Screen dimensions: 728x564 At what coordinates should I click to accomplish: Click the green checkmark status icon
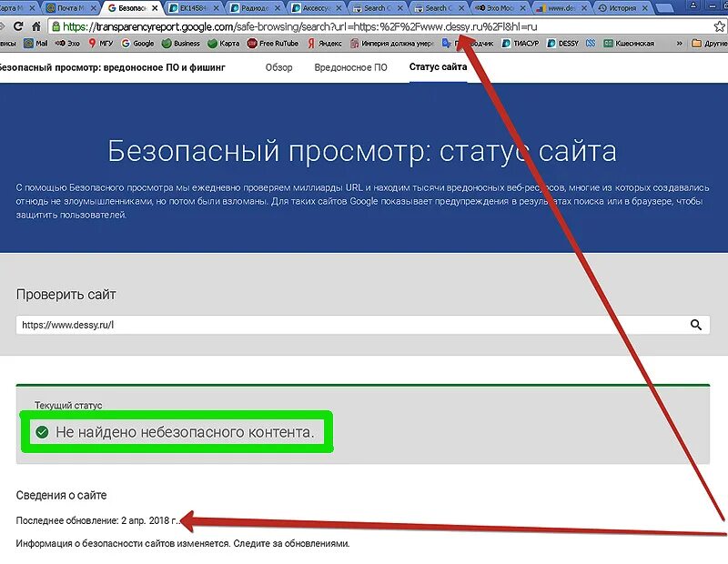(x=42, y=432)
